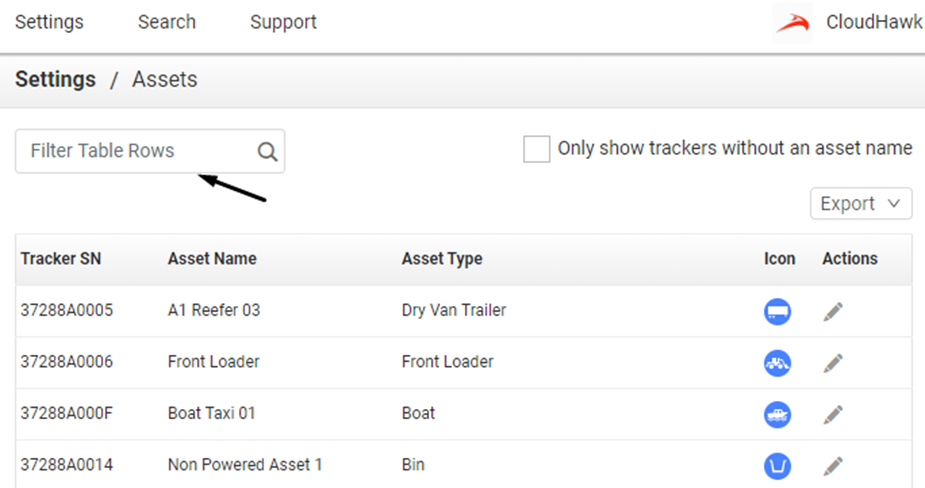
Task: Open the Export dropdown
Action: pyautogui.click(x=861, y=204)
